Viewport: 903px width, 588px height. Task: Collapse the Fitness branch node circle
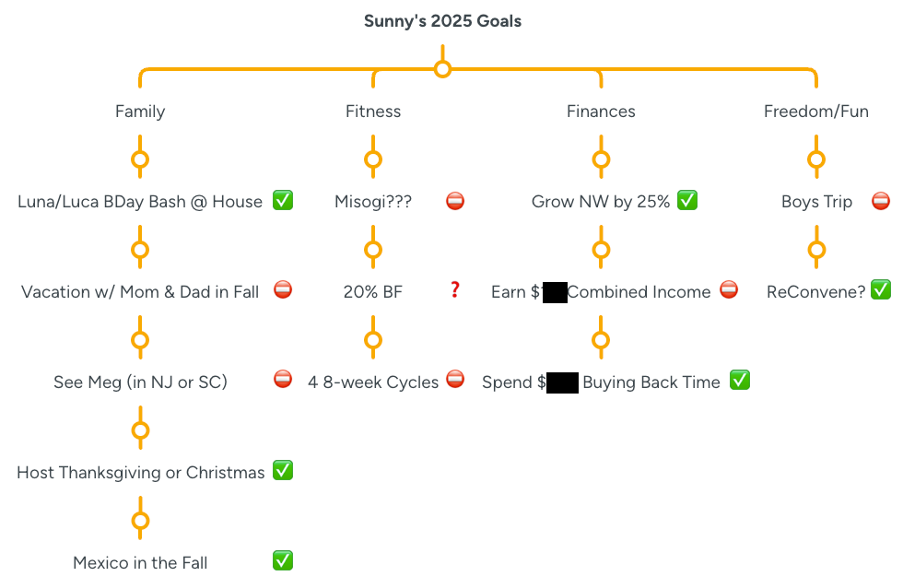[373, 159]
